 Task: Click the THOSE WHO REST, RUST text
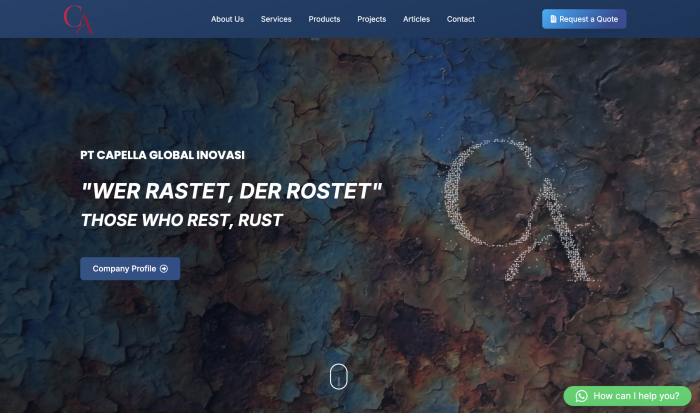pos(182,220)
